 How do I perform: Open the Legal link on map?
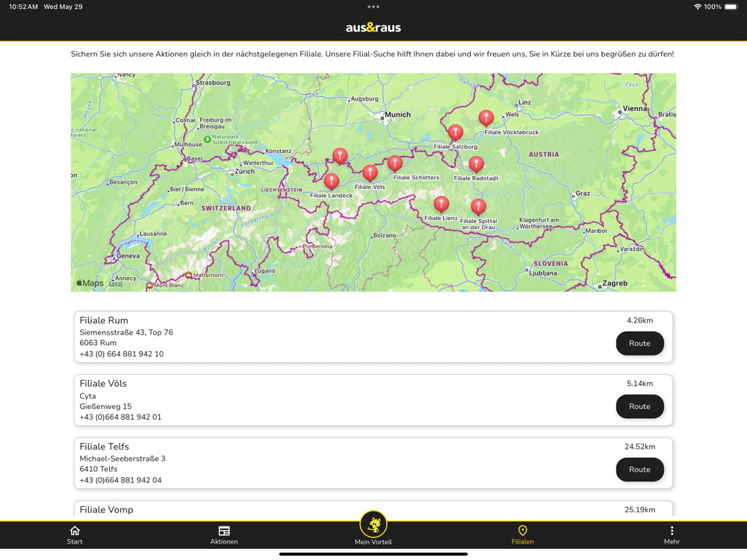tap(115, 283)
